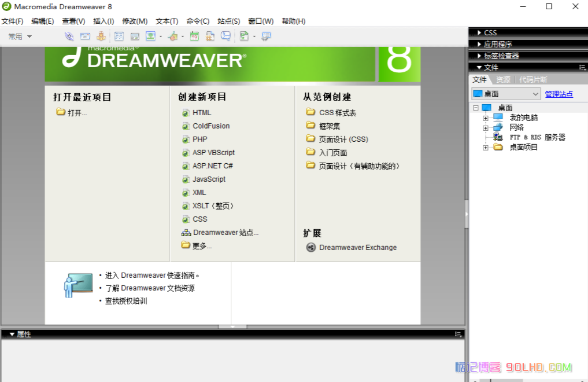Open the 修改(M) menu
The image size is (588, 382).
[135, 21]
